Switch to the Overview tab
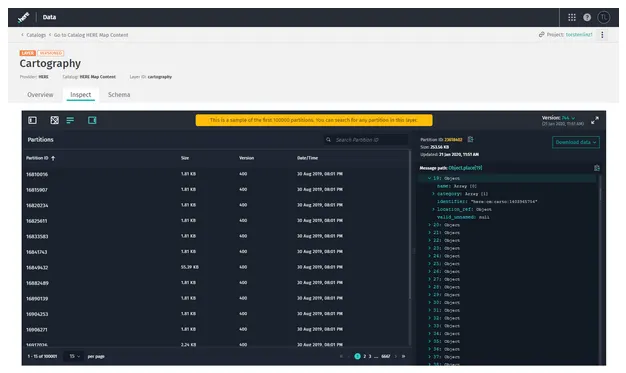The width and height of the screenshot is (626, 373). tap(40, 95)
